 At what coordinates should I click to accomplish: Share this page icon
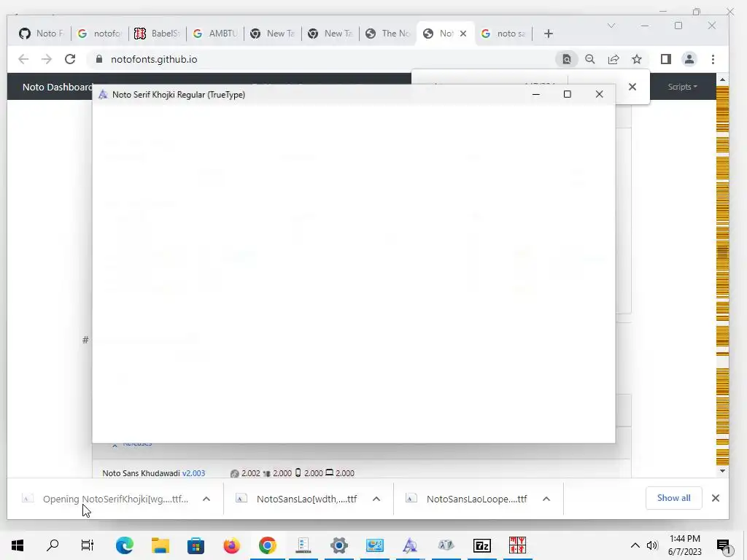click(x=614, y=59)
